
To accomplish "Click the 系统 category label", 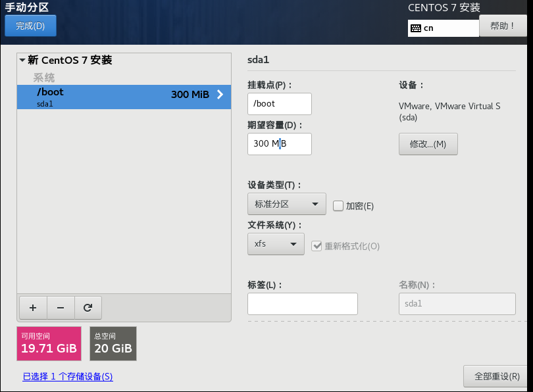I will [44, 78].
